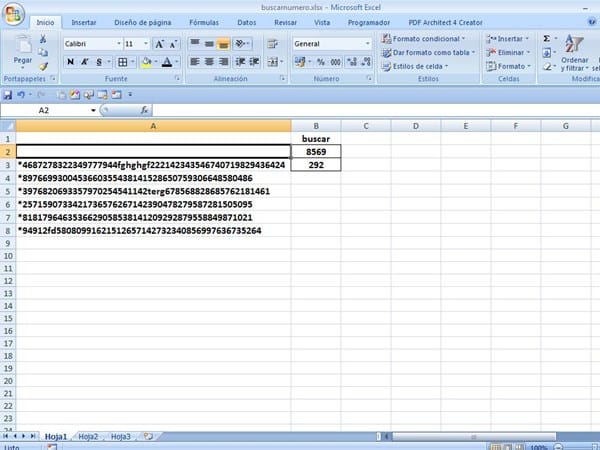Image resolution: width=600 pixels, height=450 pixels.
Task: Decrease decimal places icon
Action: tap(366, 62)
